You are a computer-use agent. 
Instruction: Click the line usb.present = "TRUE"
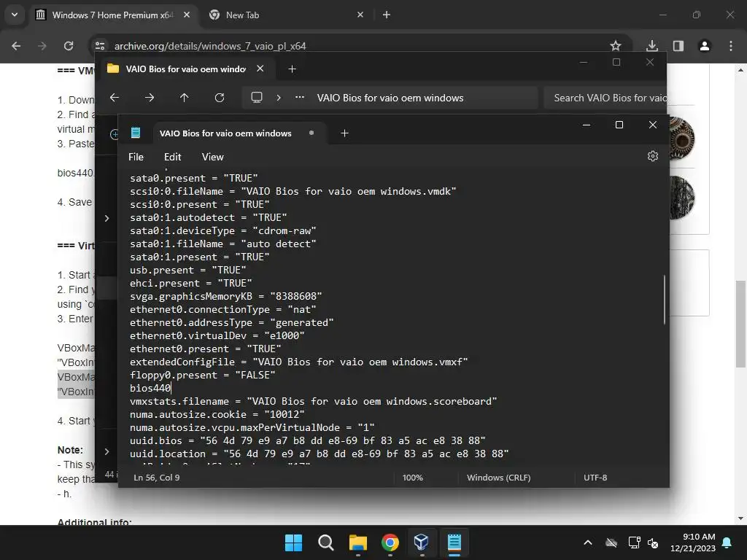pos(187,270)
